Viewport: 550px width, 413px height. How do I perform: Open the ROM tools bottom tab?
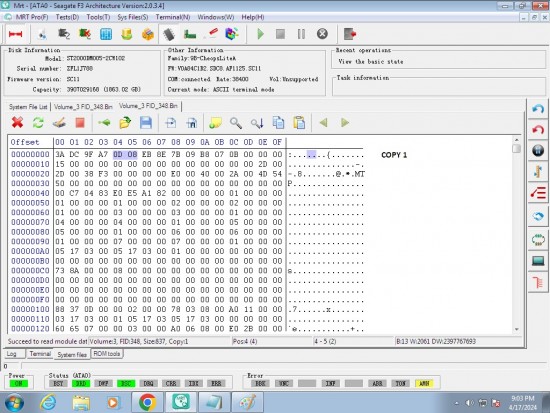107,354
